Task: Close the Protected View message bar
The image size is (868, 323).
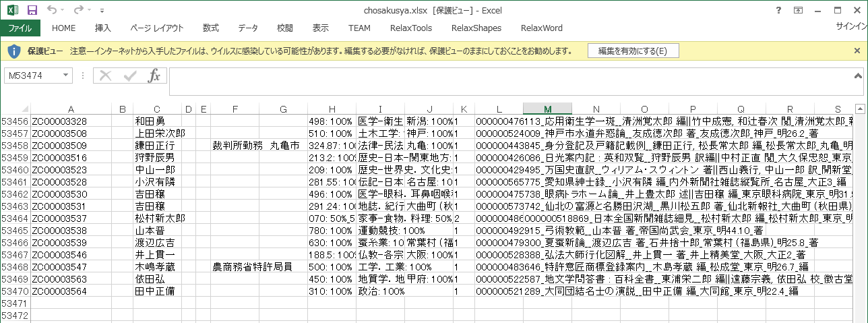Action: (x=857, y=51)
